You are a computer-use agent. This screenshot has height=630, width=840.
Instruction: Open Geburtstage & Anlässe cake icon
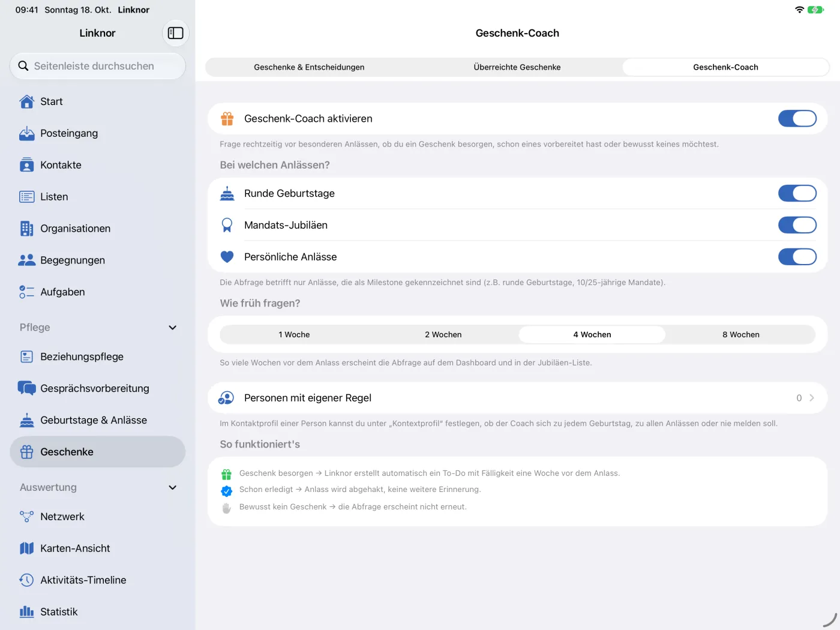tap(27, 420)
